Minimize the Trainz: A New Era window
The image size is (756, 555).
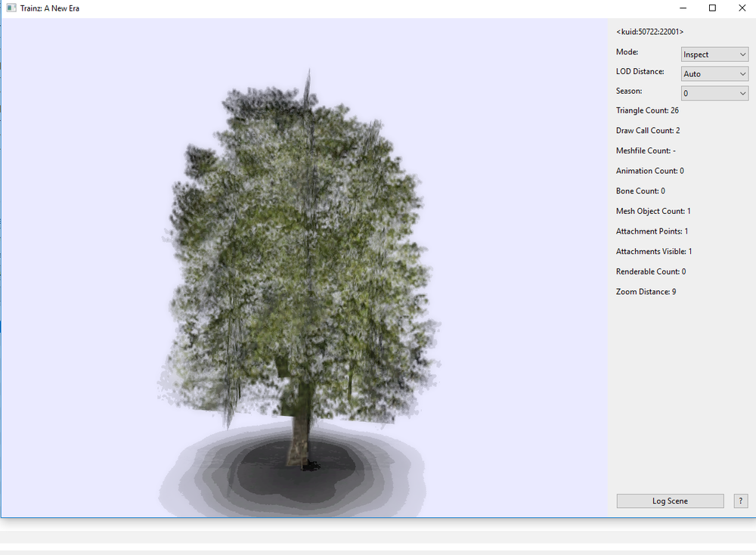pyautogui.click(x=683, y=8)
